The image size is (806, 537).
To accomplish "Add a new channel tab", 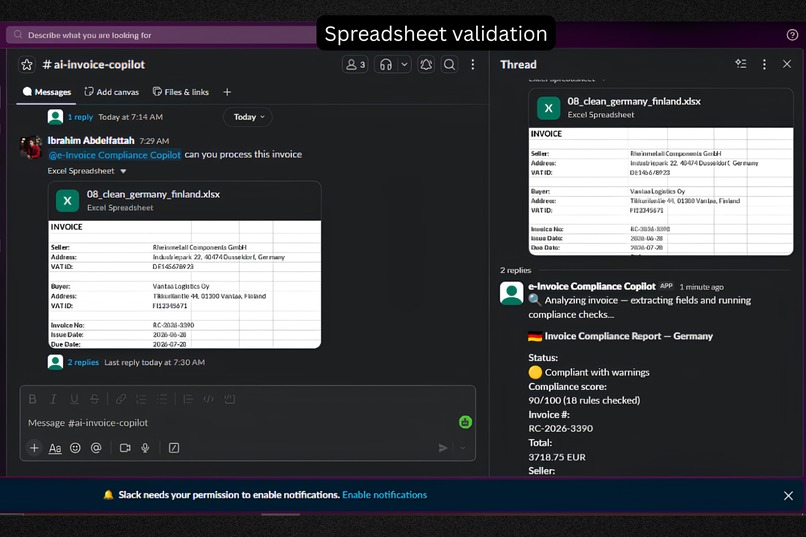I will 227,92.
